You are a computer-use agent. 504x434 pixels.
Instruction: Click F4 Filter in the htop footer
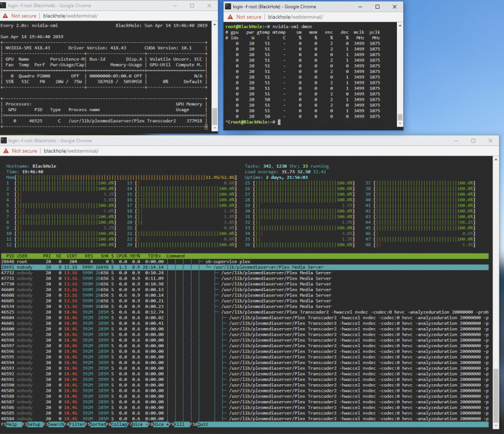[x=75, y=424]
